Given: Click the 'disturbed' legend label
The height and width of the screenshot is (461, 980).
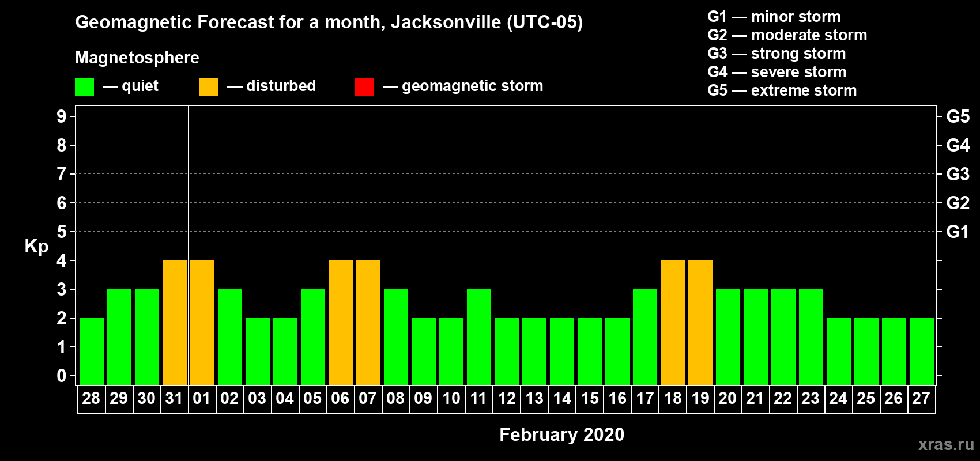Looking at the screenshot, I should coord(281,86).
